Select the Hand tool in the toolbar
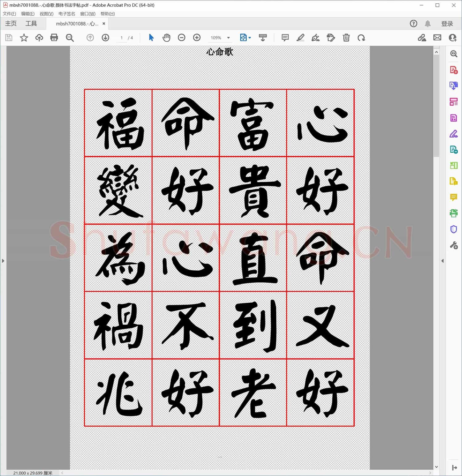The image size is (462, 476). coord(166,38)
